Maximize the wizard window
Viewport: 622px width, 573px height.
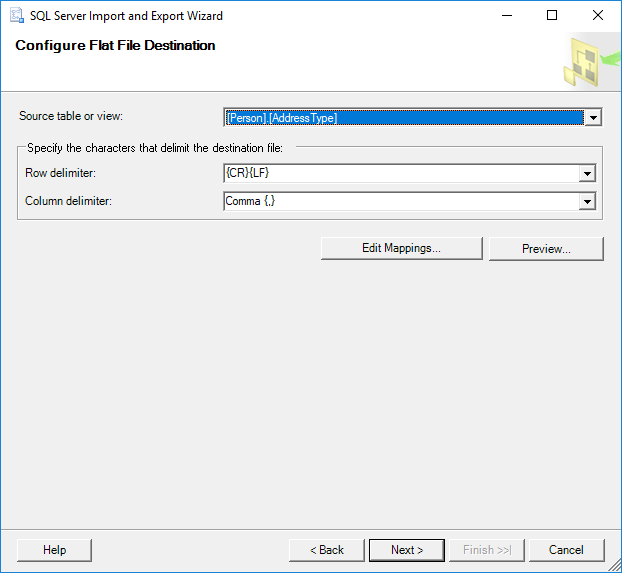(x=552, y=15)
